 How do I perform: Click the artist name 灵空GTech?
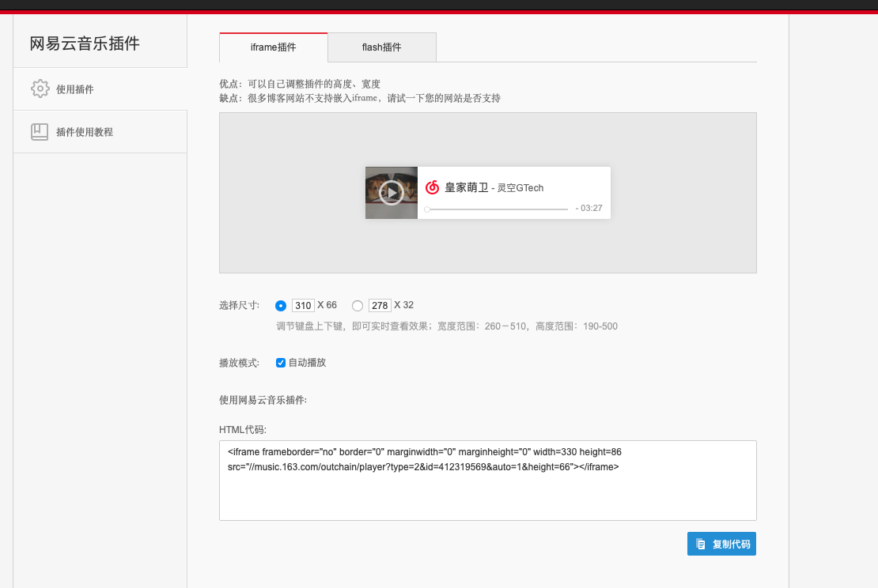[520, 188]
